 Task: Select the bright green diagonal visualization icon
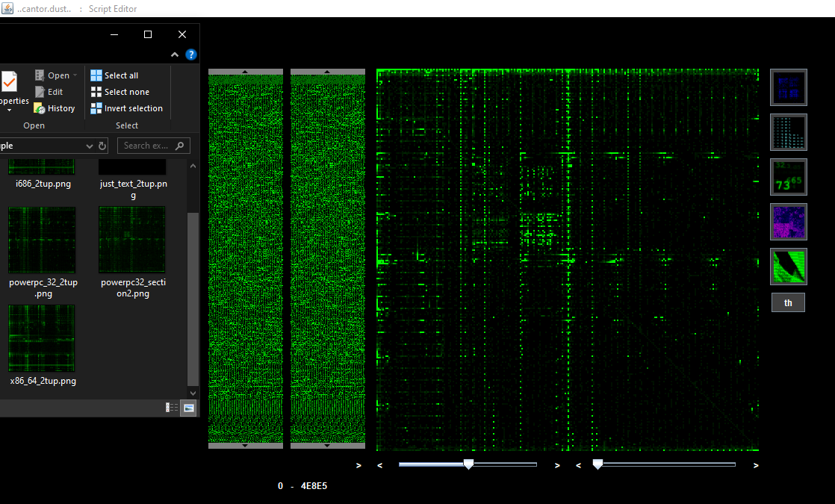[x=788, y=267]
